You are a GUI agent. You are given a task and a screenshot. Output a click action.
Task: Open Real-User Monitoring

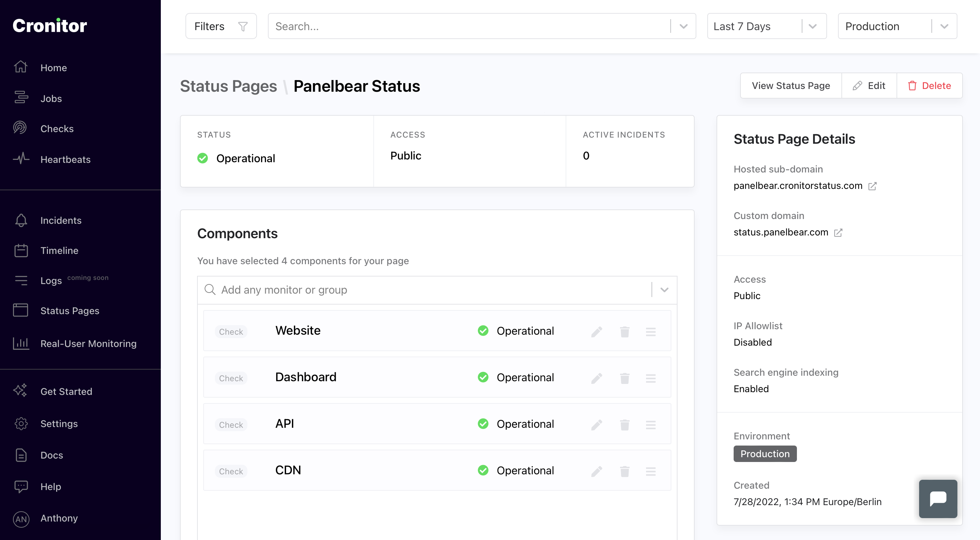pos(88,343)
